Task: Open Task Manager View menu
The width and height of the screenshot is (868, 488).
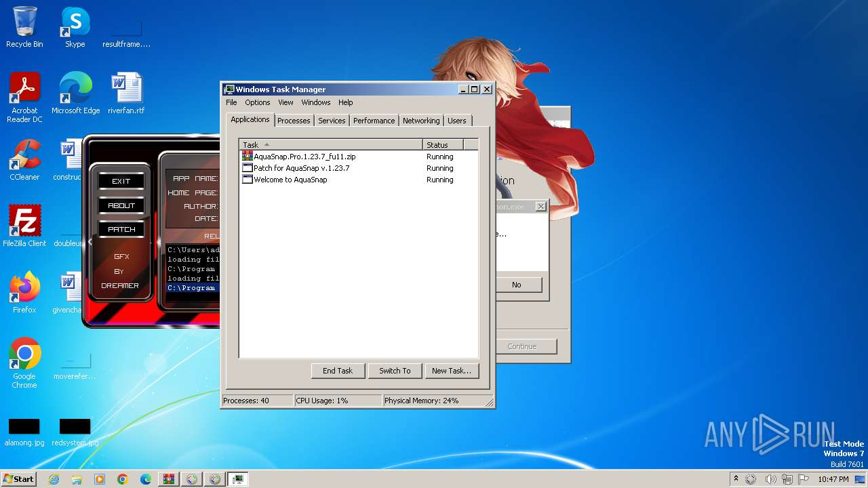Action: 285,102
